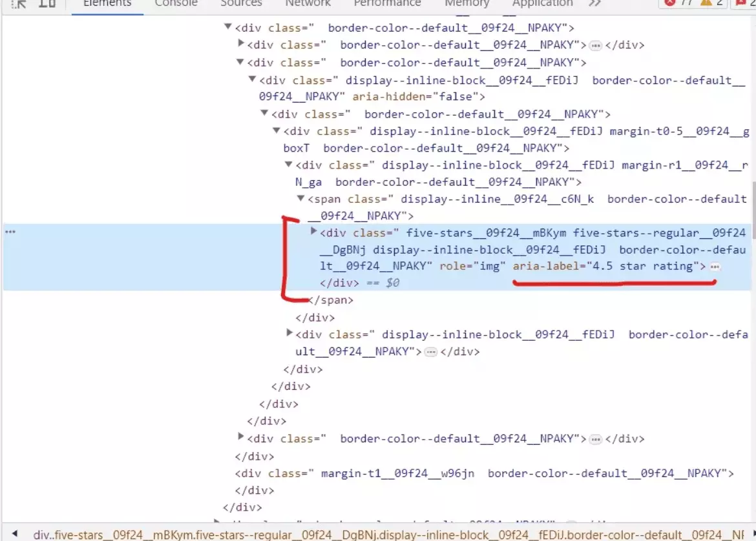Collapse the margin-t0-5 div node
Screen dimensions: 756x541
tap(277, 130)
